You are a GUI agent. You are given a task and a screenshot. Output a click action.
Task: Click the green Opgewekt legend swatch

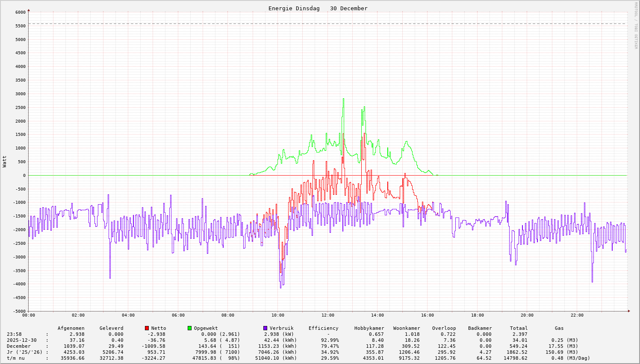189,328
